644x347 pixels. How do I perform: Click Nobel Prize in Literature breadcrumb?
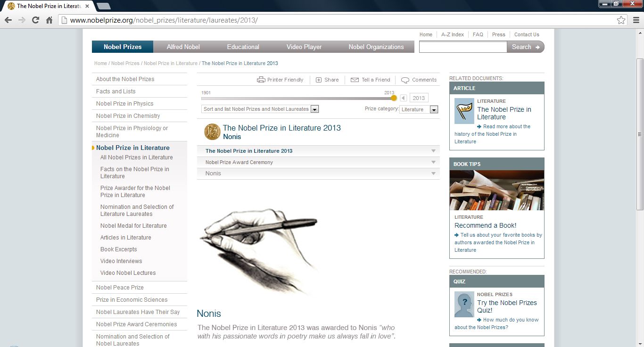coord(170,63)
